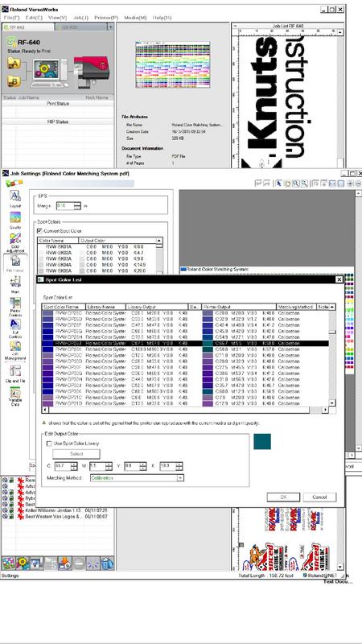This screenshot has width=362, height=644.
Task: Enable the Use Spot Color Library checkbox
Action: 49,444
